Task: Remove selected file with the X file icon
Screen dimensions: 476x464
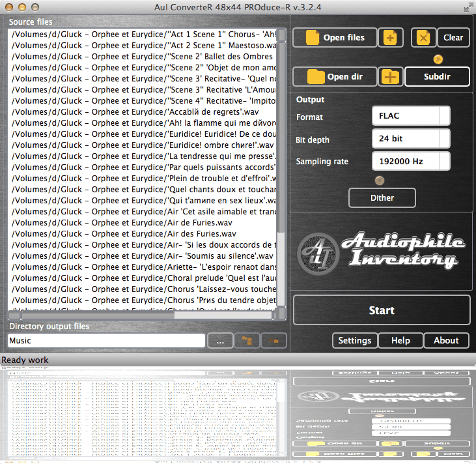Action: click(x=423, y=37)
